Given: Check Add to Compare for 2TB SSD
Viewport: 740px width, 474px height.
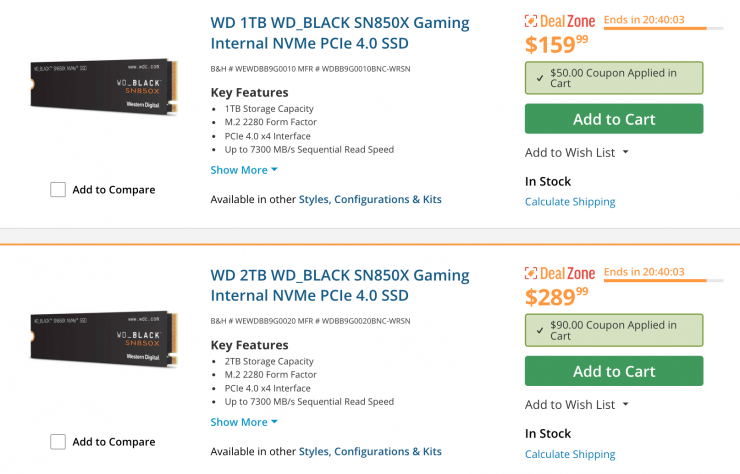Looking at the screenshot, I should click(x=58, y=442).
